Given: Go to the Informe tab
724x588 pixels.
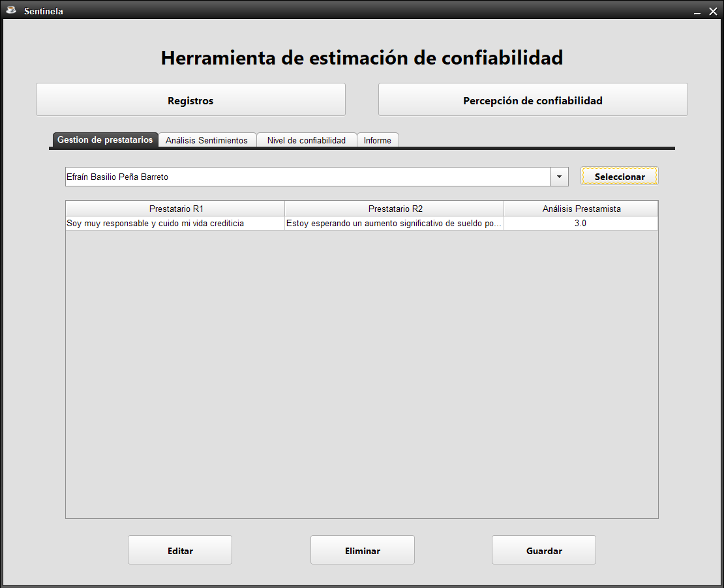Looking at the screenshot, I should [x=378, y=140].
